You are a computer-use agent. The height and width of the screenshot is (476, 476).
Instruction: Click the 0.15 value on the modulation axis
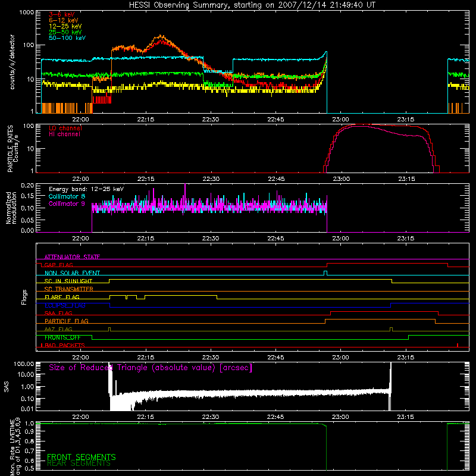click(x=27, y=196)
